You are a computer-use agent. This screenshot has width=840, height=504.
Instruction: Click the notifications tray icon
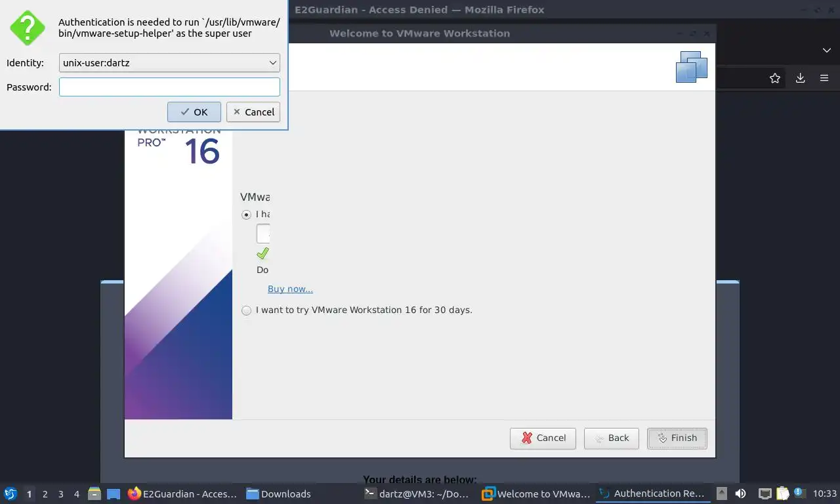(x=799, y=493)
